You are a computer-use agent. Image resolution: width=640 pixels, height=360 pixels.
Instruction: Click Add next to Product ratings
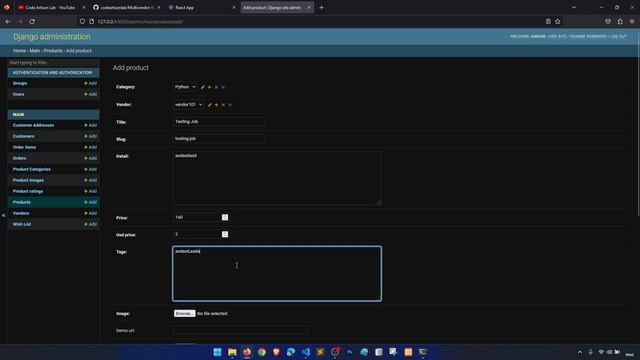[x=91, y=191]
